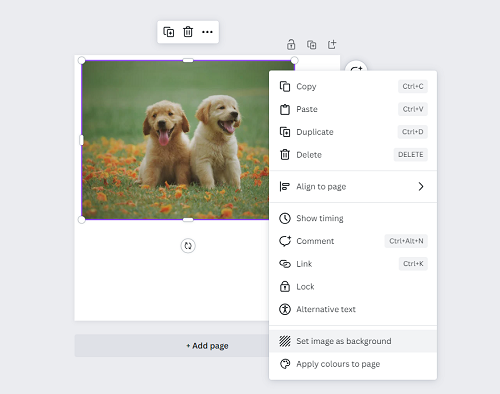
Task: Click the lock page icon above canvas
Action: [291, 45]
